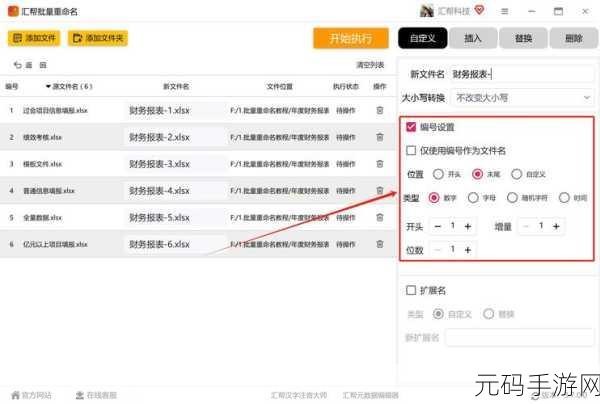Check 仅使用编号作为文件名

[x=411, y=150]
